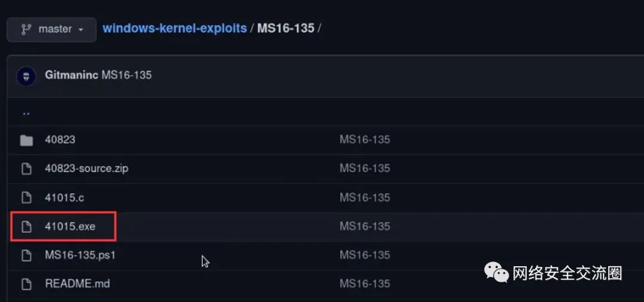
Task: Click the git branch icon
Action: [x=26, y=29]
